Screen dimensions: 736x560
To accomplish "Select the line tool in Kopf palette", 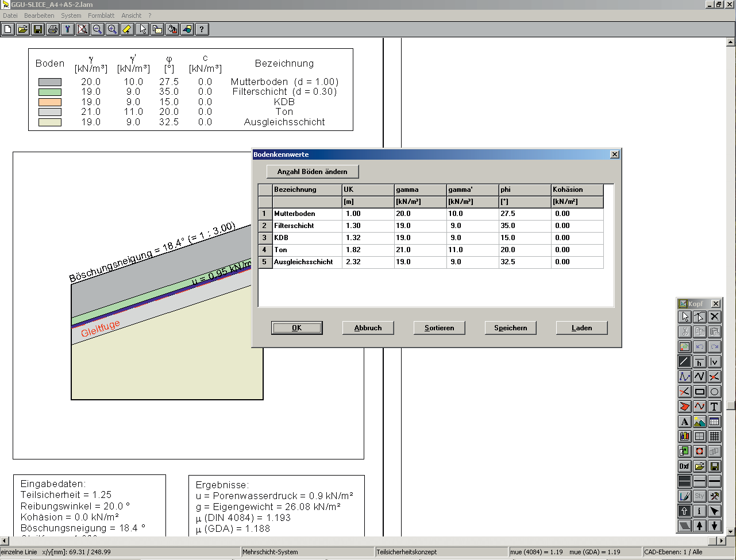I will 685,362.
